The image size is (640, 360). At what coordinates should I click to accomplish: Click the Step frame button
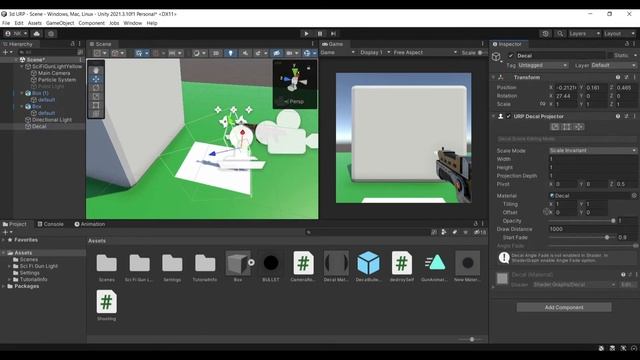click(x=333, y=34)
